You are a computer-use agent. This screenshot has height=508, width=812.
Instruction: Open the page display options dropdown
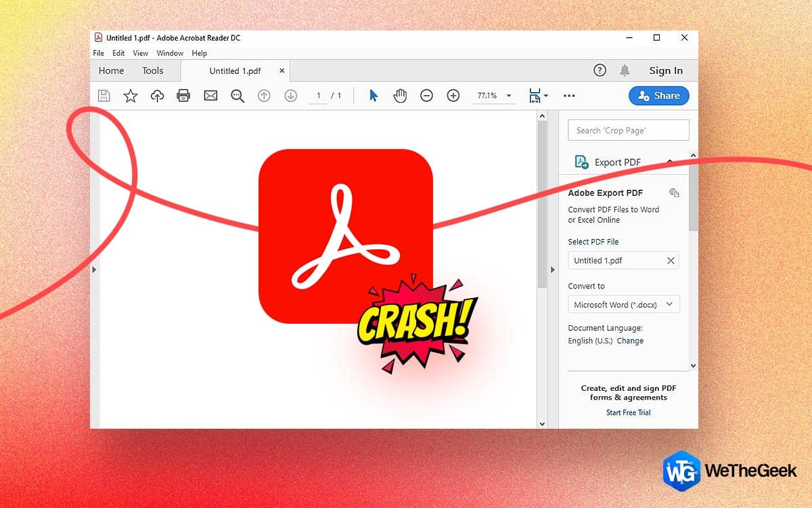(539, 96)
